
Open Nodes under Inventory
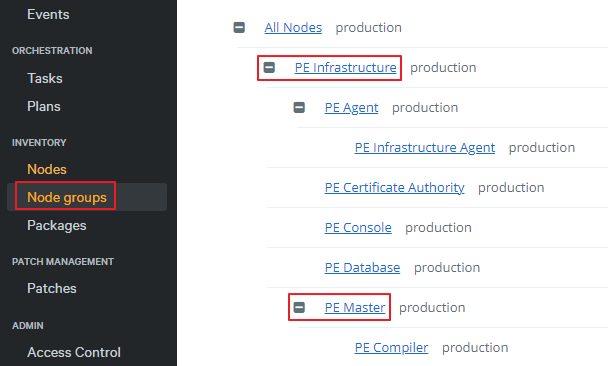pyautogui.click(x=47, y=169)
